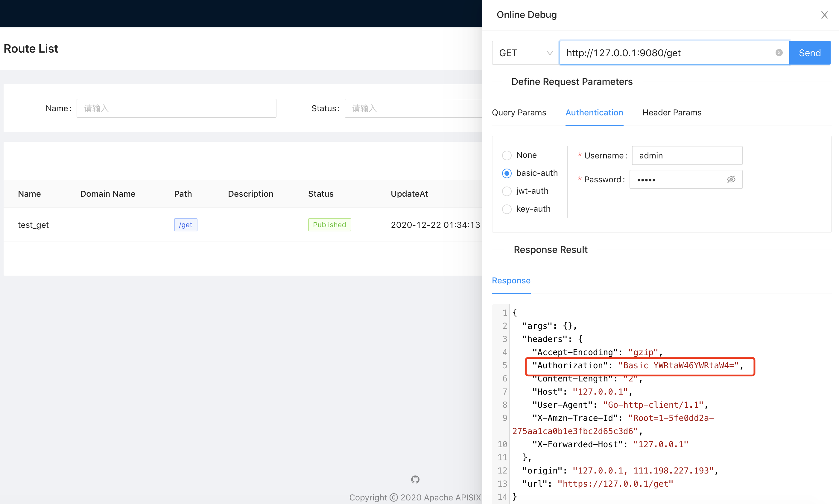Viewport: 839px width, 504px height.
Task: Select the Query Params tab
Action: tap(519, 112)
